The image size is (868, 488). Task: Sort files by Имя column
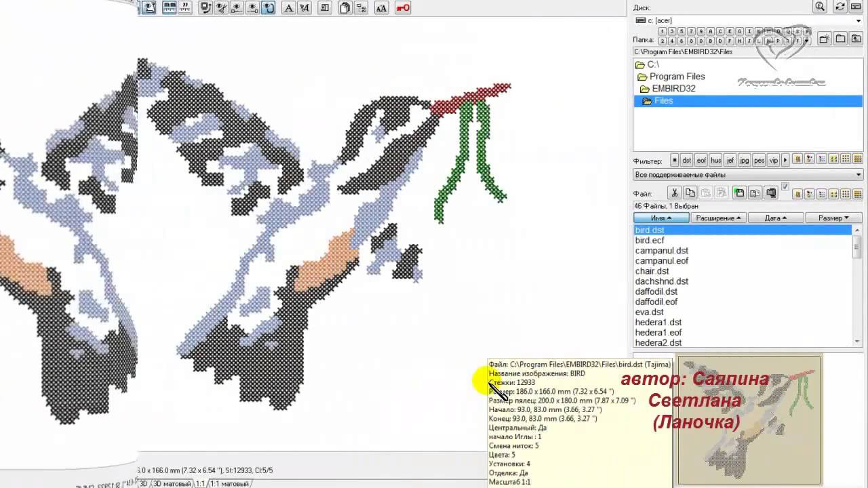pos(661,218)
